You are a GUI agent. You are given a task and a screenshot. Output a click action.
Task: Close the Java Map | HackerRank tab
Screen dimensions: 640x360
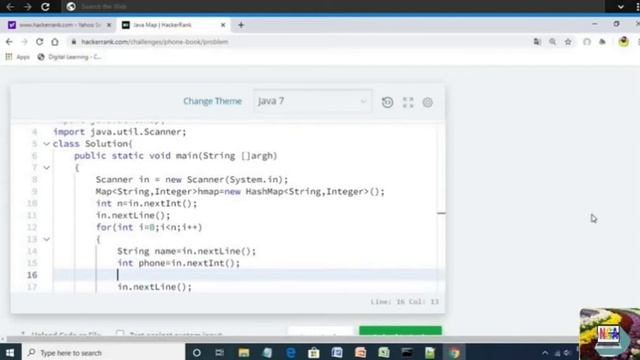coord(223,25)
